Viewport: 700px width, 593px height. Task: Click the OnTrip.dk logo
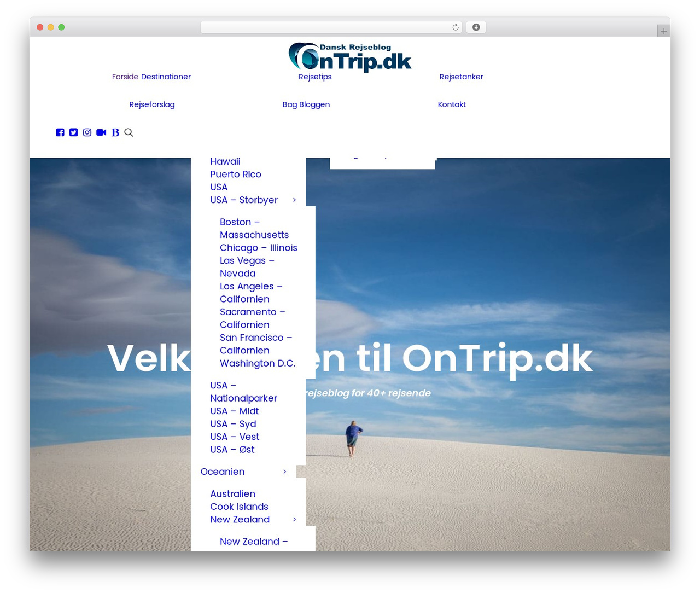[350, 57]
